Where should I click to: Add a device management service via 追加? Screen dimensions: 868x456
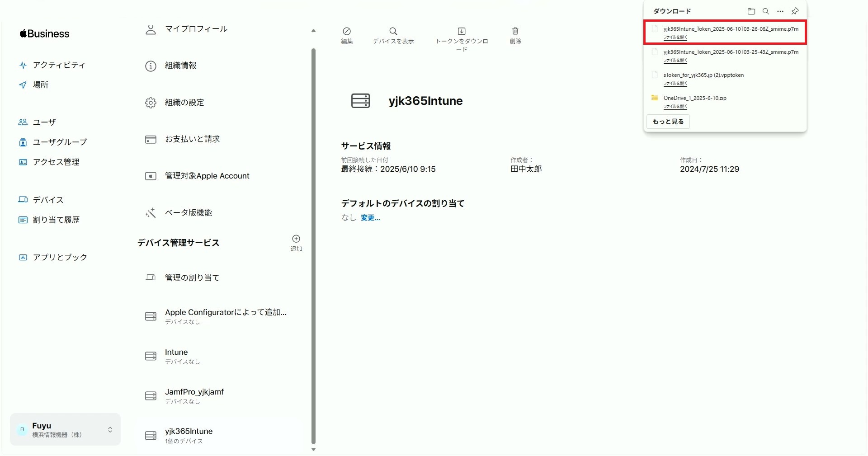(296, 243)
